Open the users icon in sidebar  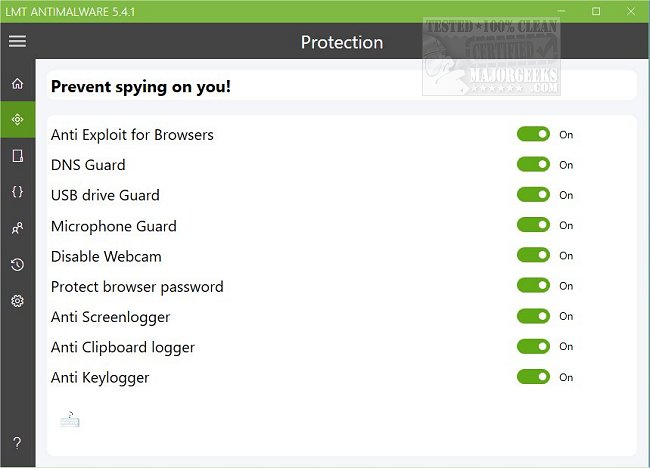(x=17, y=228)
